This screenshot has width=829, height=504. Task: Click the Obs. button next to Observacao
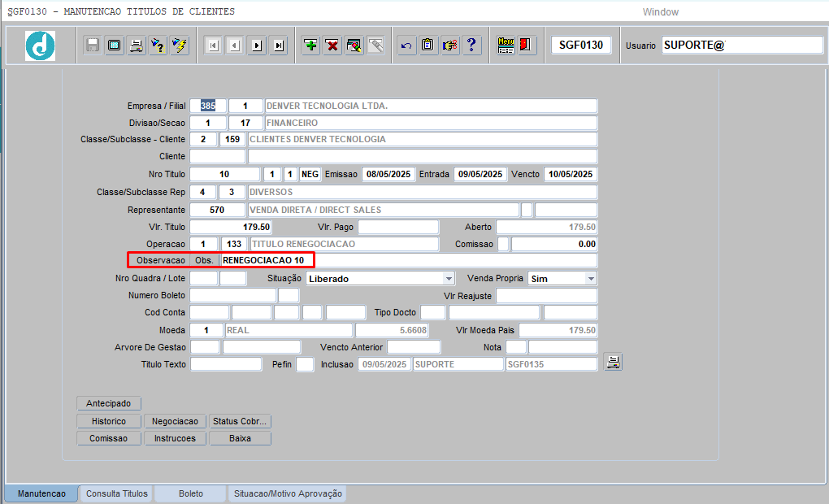[204, 260]
